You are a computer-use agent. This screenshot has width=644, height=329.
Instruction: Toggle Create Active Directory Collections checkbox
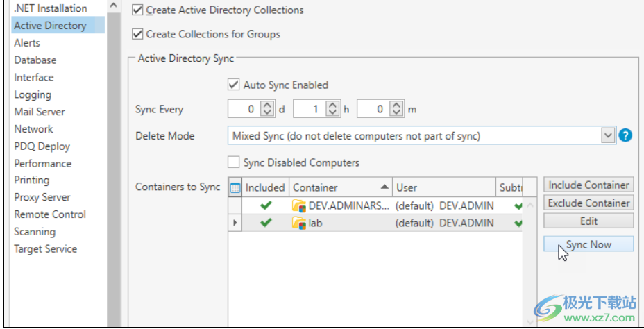click(137, 10)
